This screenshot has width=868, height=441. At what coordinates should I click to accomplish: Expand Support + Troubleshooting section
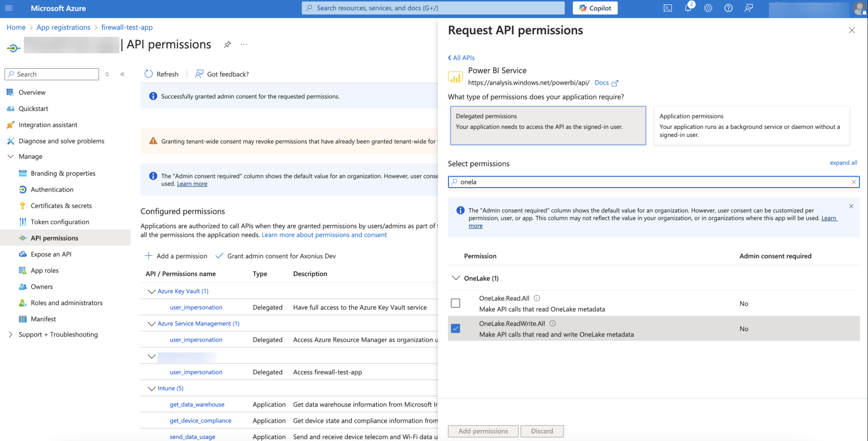click(10, 334)
